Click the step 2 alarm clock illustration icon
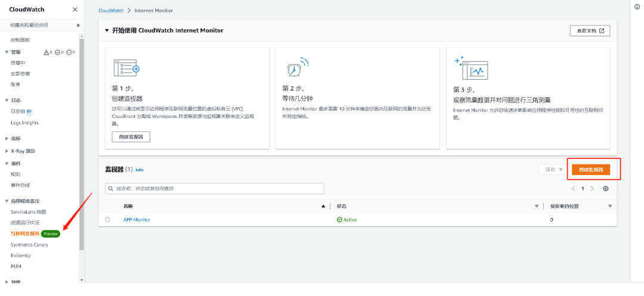Image resolution: width=644 pixels, height=296 pixels. coord(296,67)
